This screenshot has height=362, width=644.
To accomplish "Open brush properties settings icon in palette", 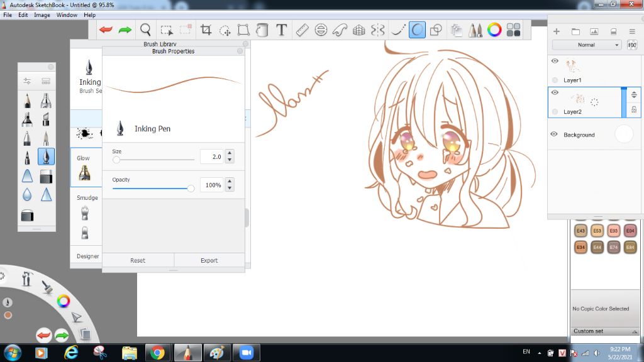I will click(x=27, y=81).
